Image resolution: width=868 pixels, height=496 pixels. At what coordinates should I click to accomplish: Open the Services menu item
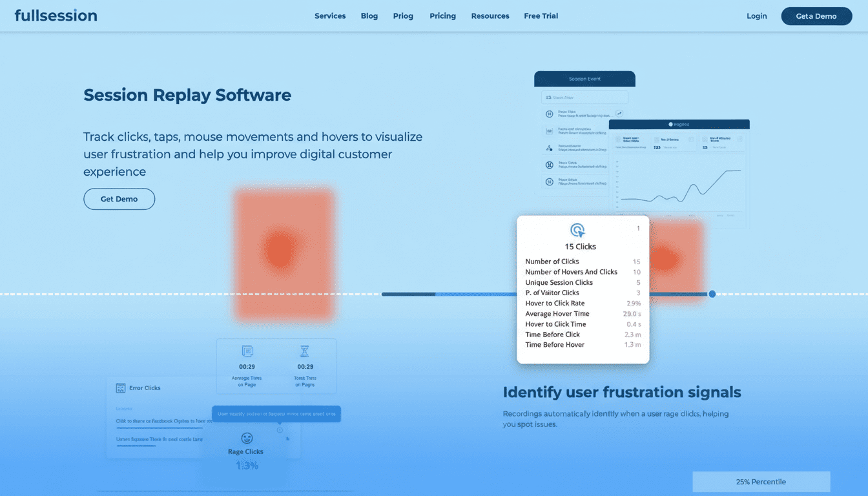point(330,16)
